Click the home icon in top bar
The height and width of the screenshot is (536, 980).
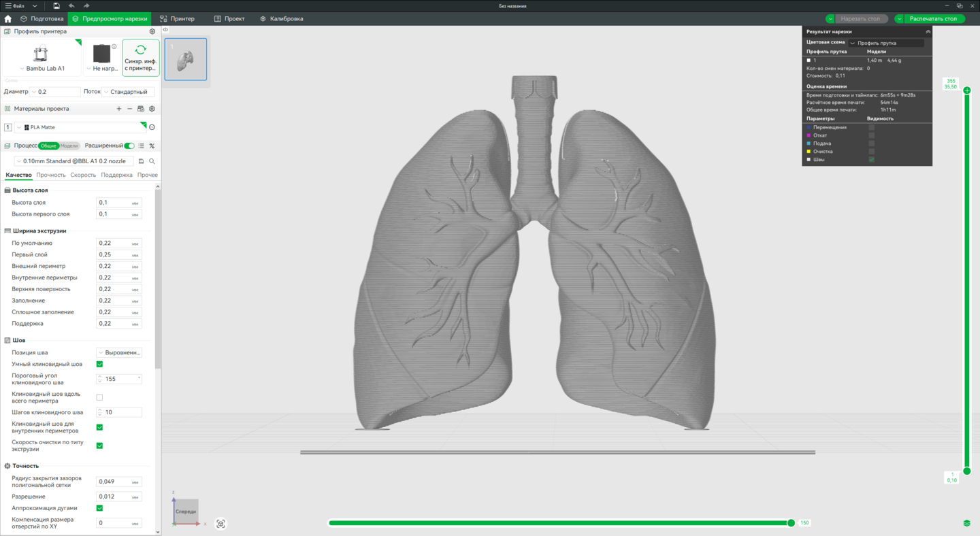coord(8,19)
